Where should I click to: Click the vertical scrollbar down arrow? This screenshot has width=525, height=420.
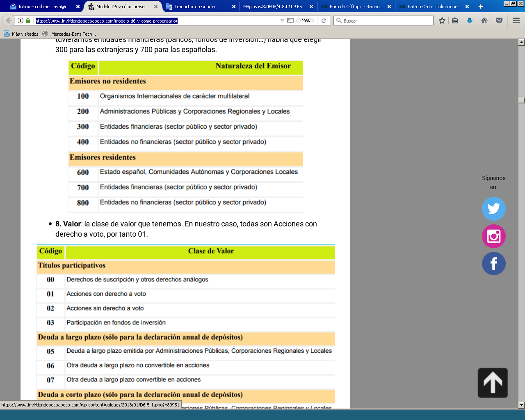click(522, 405)
